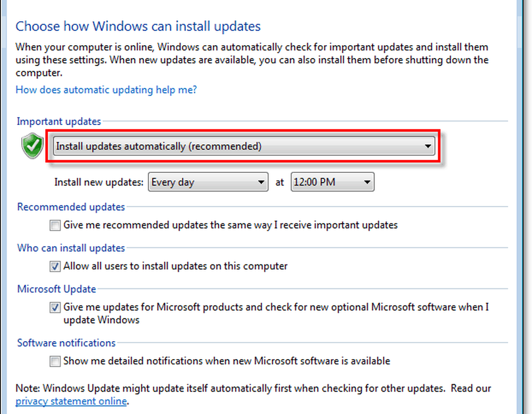Toggle Give me updates for Microsoft products
This screenshot has width=532, height=414.
point(55,308)
